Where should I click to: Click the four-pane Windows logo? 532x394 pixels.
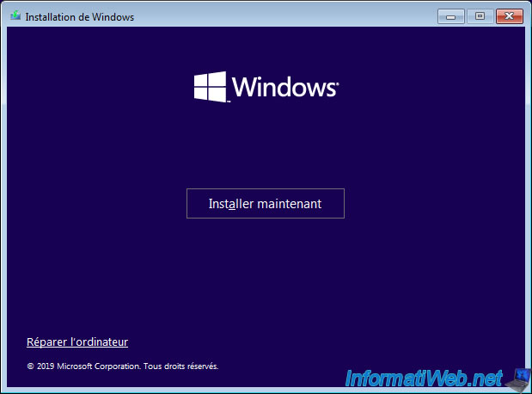[210, 87]
